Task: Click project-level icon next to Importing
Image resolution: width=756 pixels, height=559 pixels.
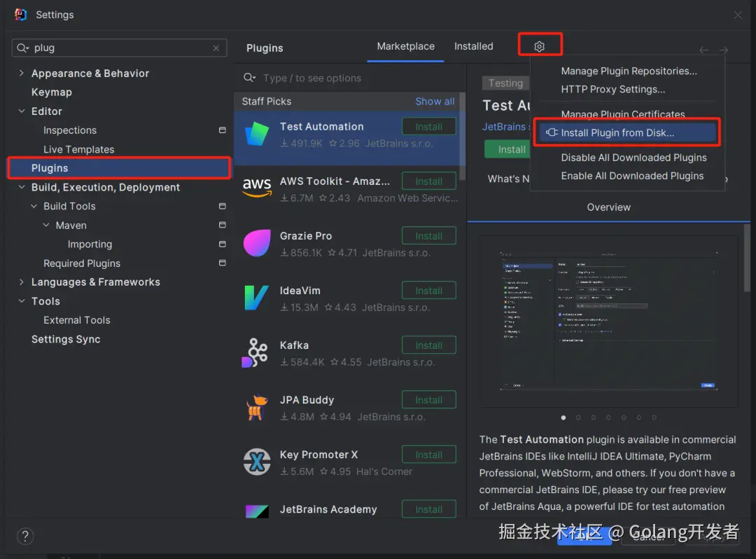Action: point(223,244)
